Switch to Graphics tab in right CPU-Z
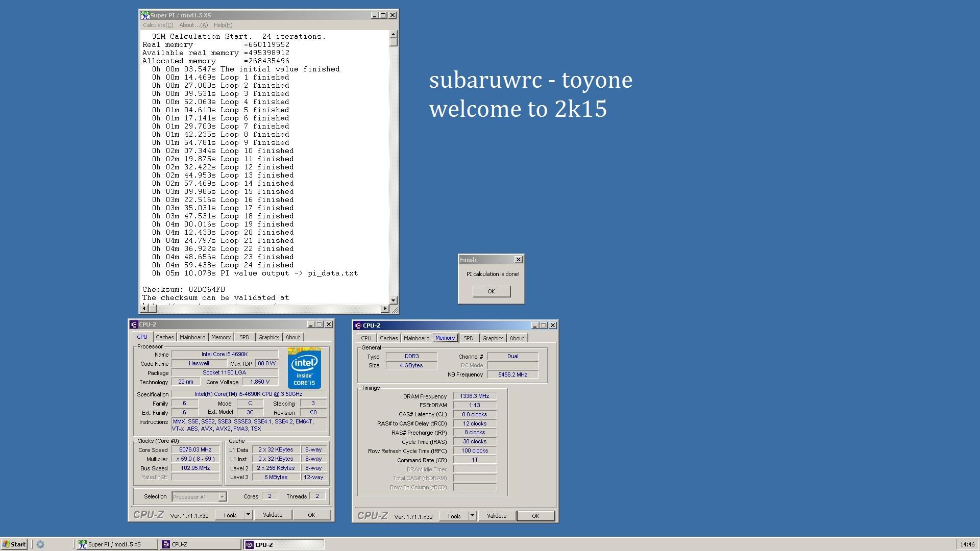Viewport: 980px width, 551px height. pyautogui.click(x=493, y=338)
